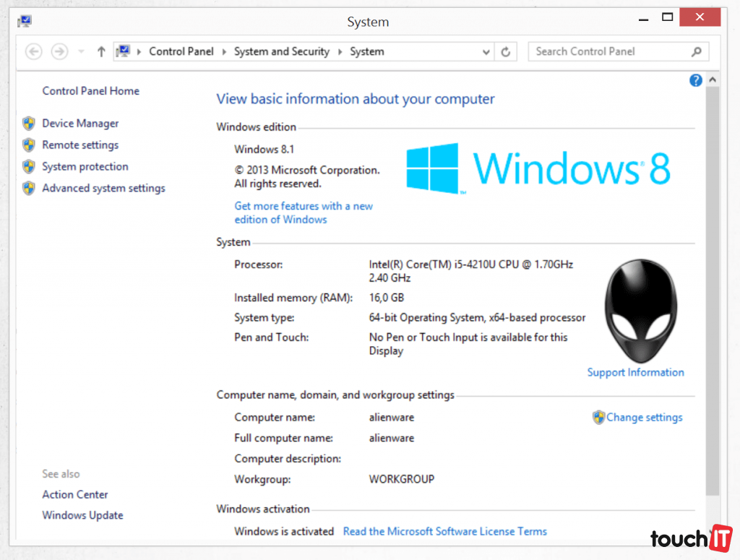
Task: Click the vertical scrollbar down arrow
Action: [x=713, y=533]
